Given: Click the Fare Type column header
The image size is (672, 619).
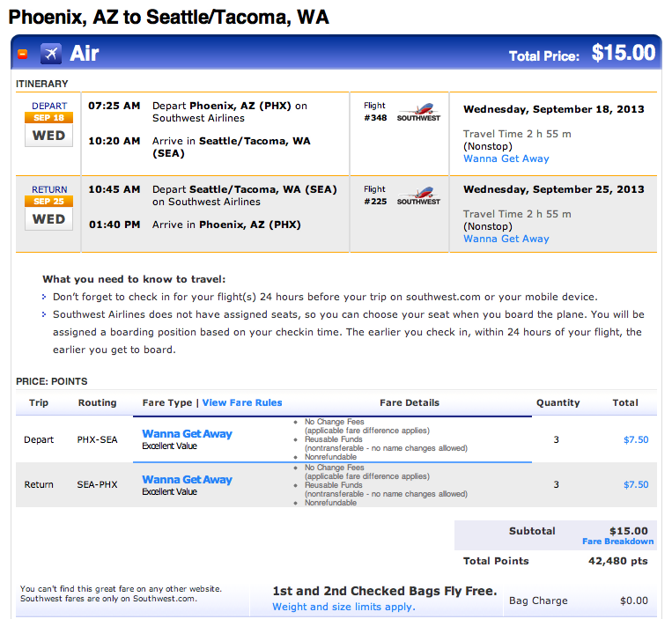Looking at the screenshot, I should (x=167, y=402).
